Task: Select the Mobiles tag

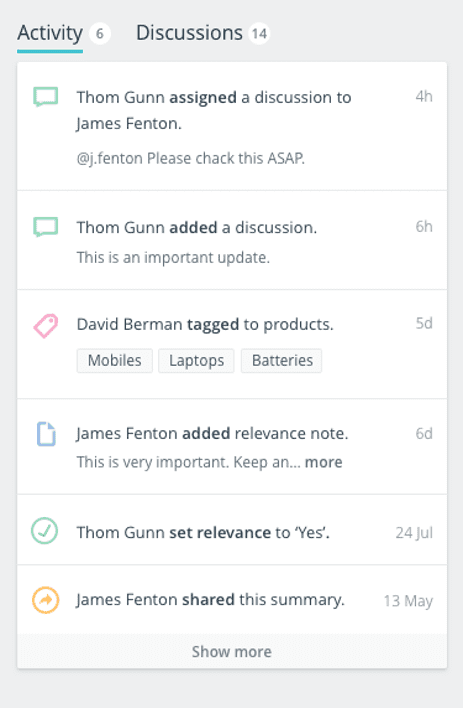Action: point(115,360)
